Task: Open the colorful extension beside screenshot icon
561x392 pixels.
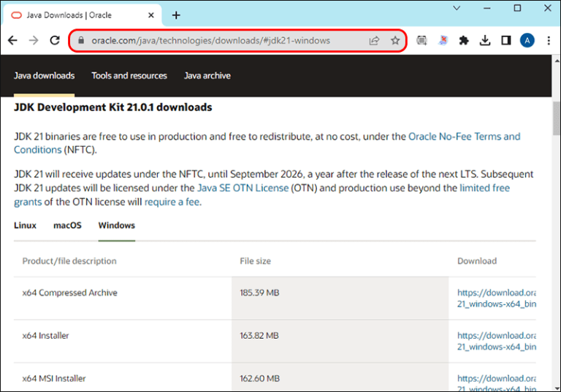Action: pyautogui.click(x=443, y=40)
